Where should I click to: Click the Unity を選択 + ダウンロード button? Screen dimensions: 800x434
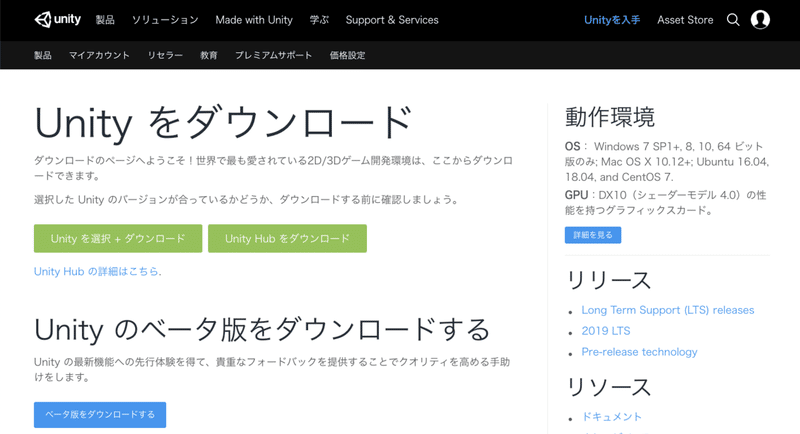pos(118,238)
